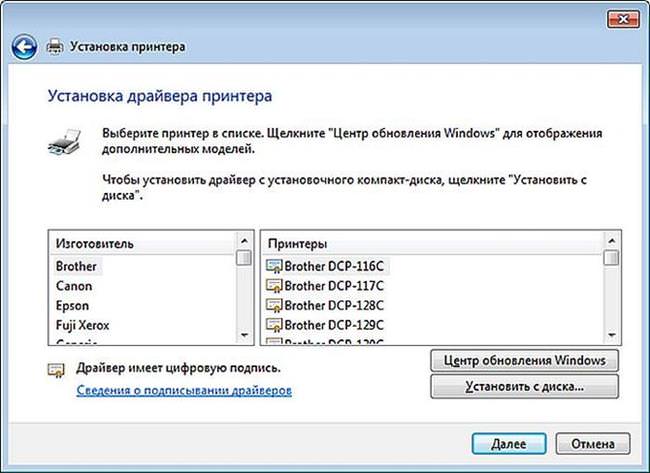Click Установить с диска button
The height and width of the screenshot is (473, 650).
524,387
